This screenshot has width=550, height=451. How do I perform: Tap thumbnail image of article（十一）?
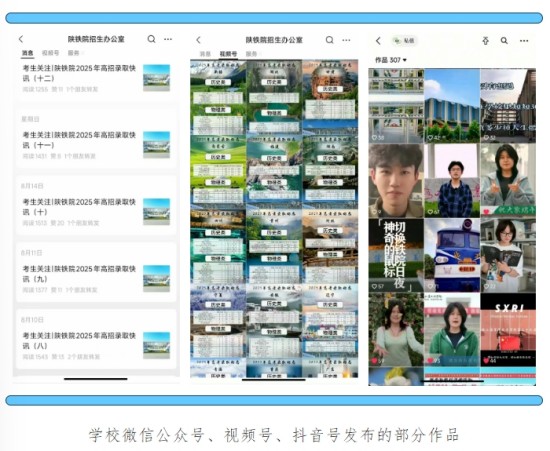[x=156, y=144]
